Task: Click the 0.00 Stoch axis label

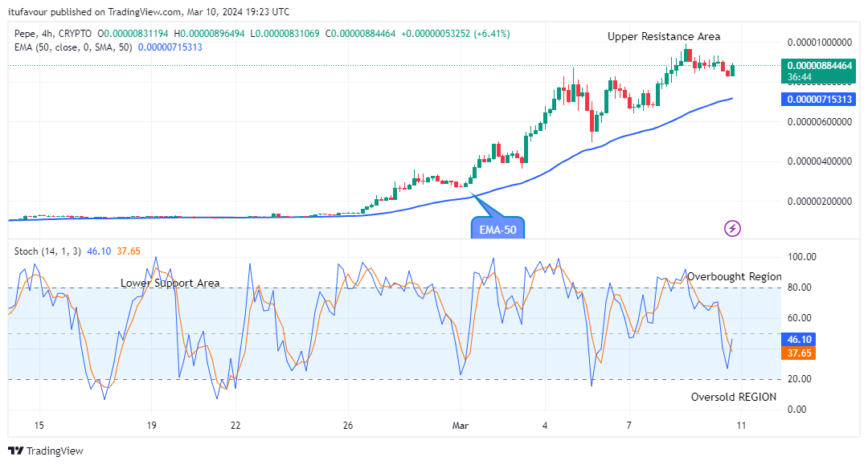Action: pos(797,410)
